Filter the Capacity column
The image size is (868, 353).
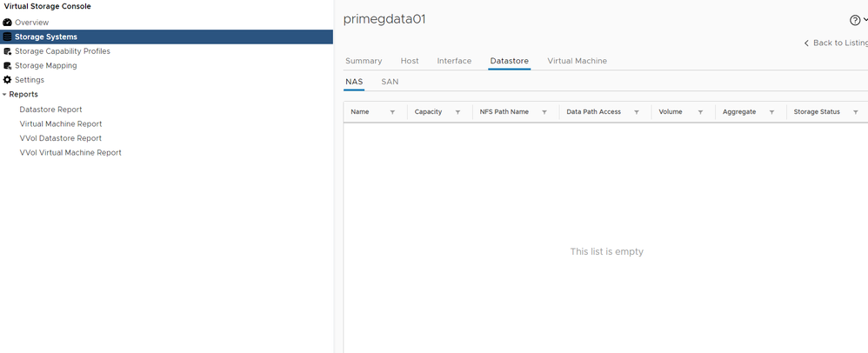pyautogui.click(x=457, y=112)
